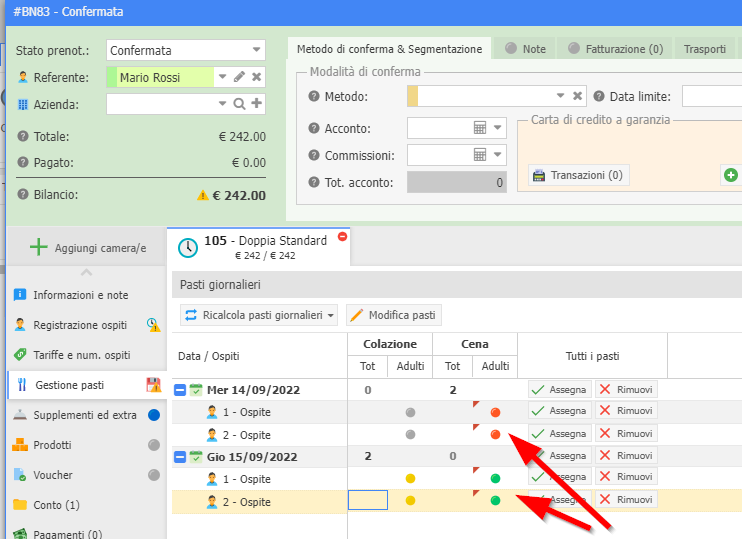The image size is (742, 539).
Task: Toggle breakfast for 2 - Ospite on 14/09
Action: pyautogui.click(x=410, y=434)
